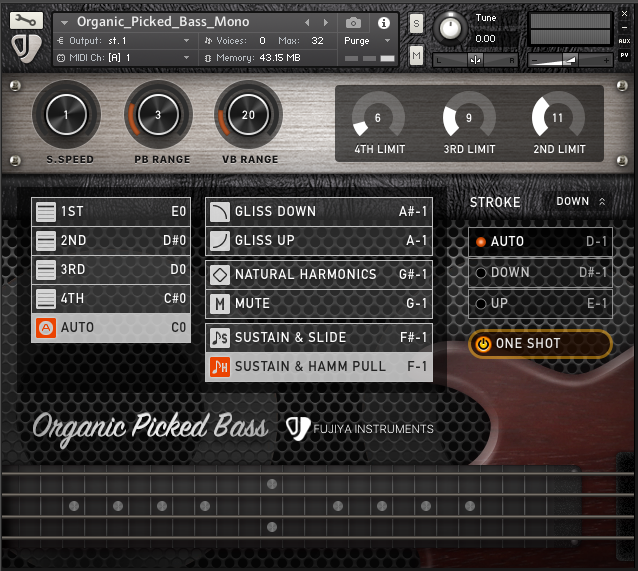
Task: Open the instrument info icon
Action: tap(384, 22)
